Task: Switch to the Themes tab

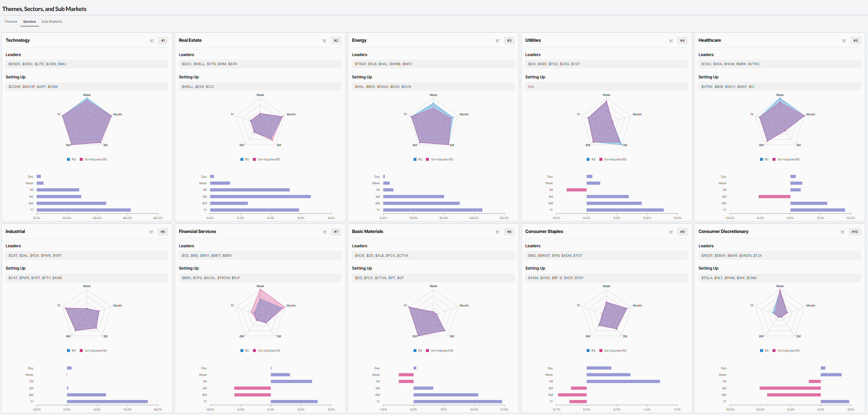Action: coord(11,22)
